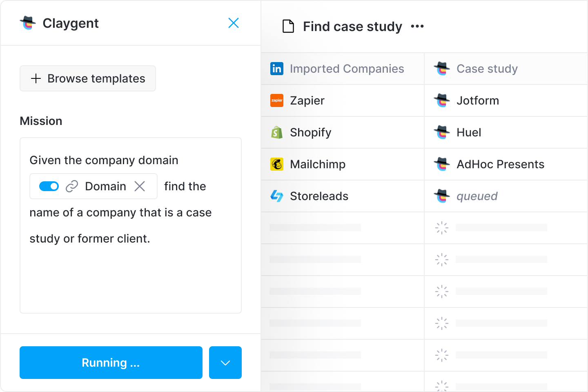Click the Zapier logo icon
The height and width of the screenshot is (392, 588).
[x=277, y=100]
